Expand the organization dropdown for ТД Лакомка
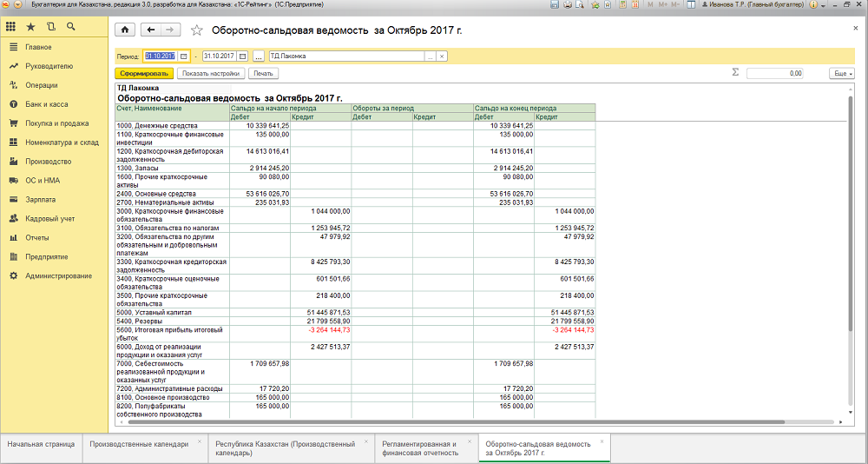 431,56
